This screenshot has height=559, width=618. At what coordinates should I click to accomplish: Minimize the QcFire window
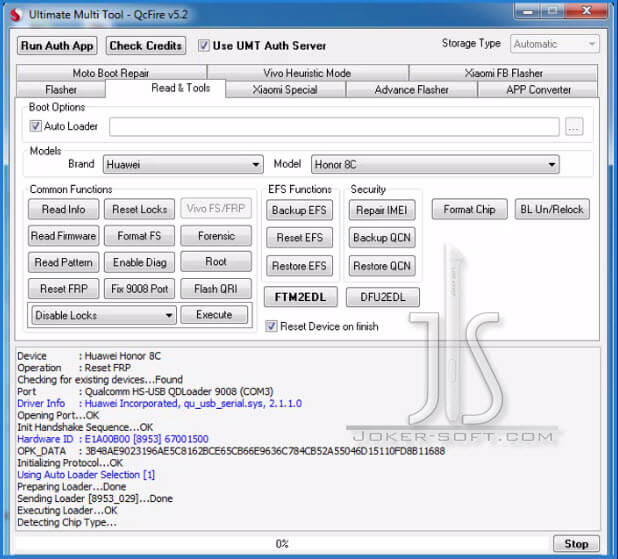(528, 11)
